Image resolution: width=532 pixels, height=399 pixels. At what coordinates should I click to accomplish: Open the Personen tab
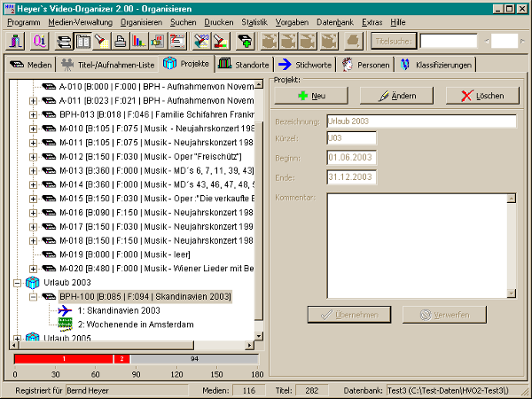click(364, 64)
